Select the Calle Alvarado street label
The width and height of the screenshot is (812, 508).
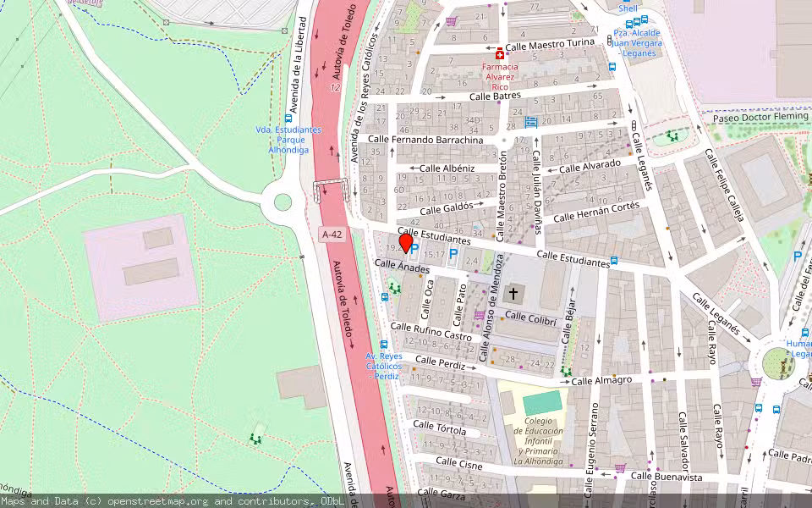tap(590, 167)
